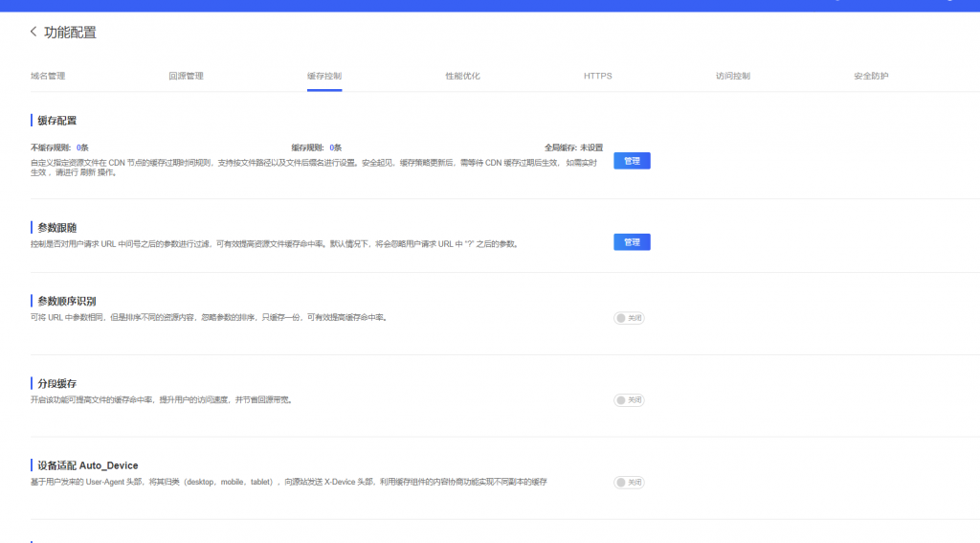Enable the 参数顺序识别 switch
The image size is (980, 543).
pyautogui.click(x=629, y=318)
